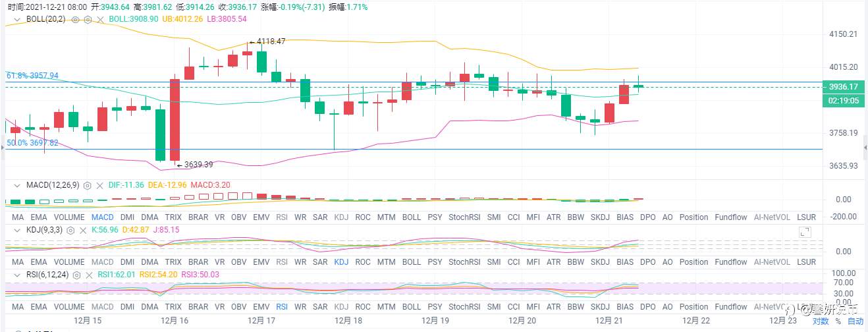
Task: Collapse the KDJ(9,3,3) panel chevron
Action: (18, 230)
